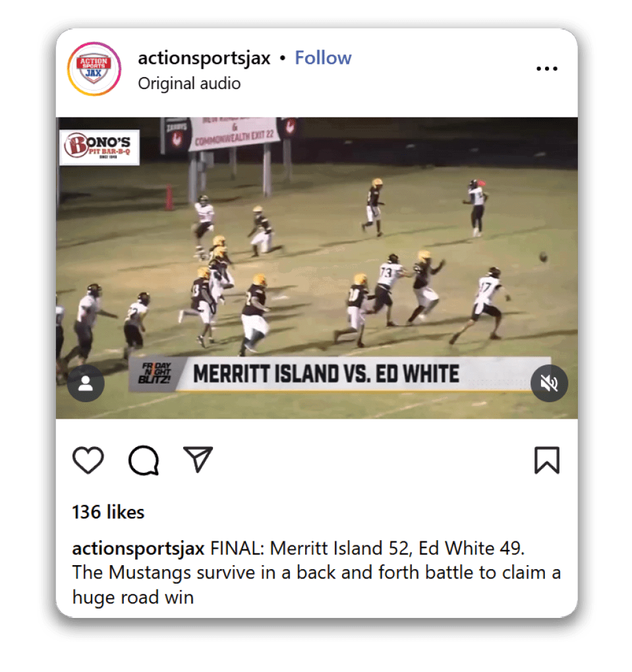
Task: Click the Friday Night Blitz logo
Action: (156, 373)
